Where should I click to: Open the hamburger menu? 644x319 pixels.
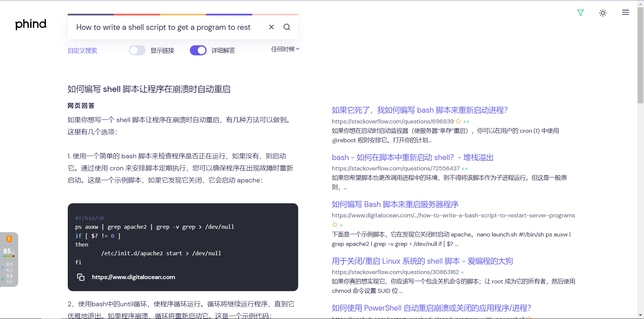tap(625, 12)
